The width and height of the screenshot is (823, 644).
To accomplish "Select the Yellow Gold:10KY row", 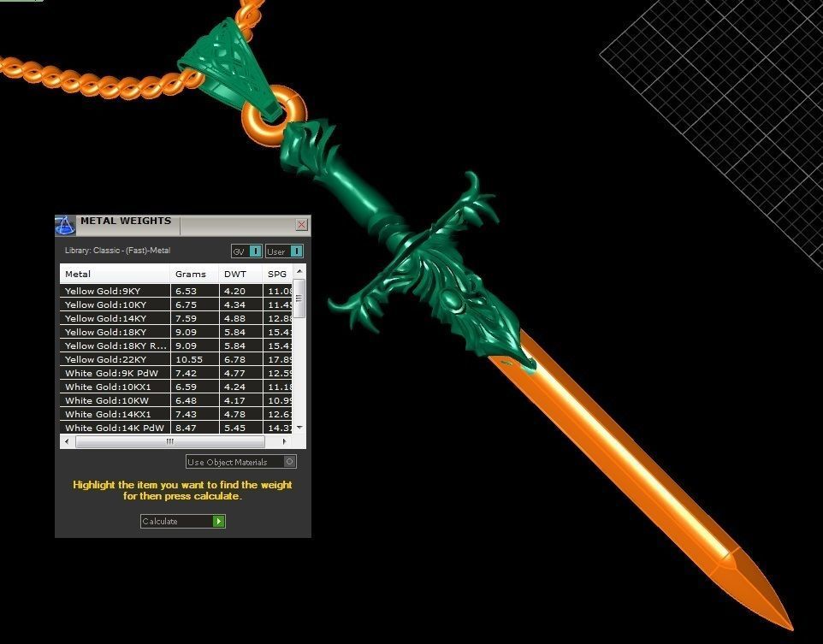I will coord(176,304).
